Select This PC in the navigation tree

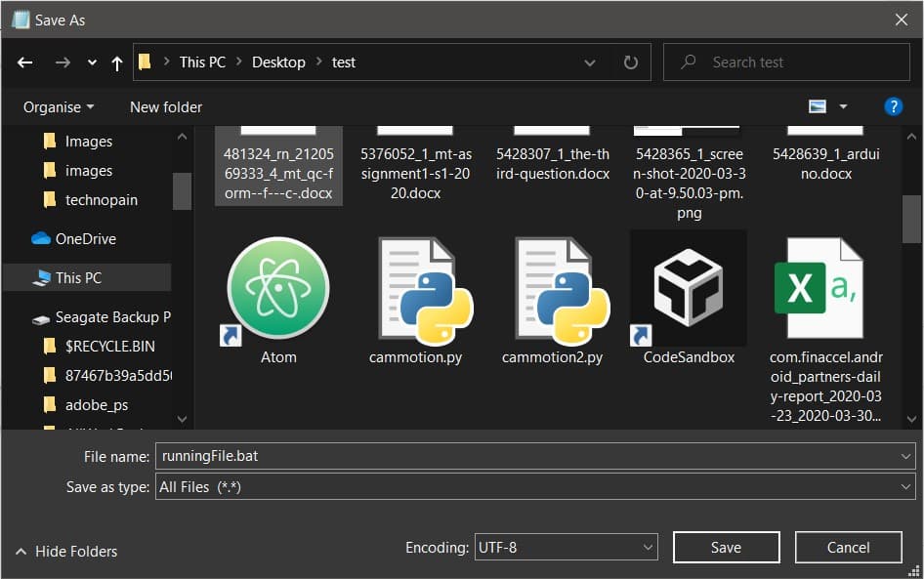pos(78,278)
